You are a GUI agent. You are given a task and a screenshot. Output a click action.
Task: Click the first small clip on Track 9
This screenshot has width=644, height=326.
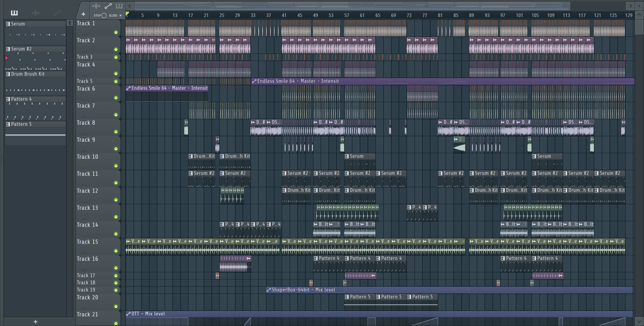(x=217, y=144)
